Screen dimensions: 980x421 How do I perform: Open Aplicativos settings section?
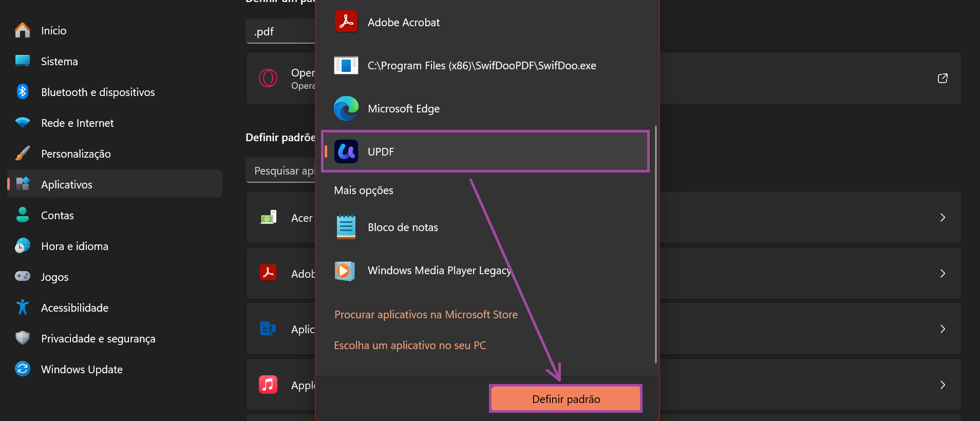(115, 184)
